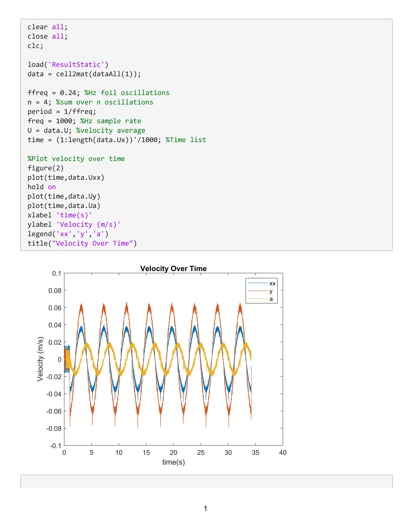Image resolution: width=411 pixels, height=532 pixels.
Task: Click the '-0.1' velocity tick label
Action: click(56, 446)
